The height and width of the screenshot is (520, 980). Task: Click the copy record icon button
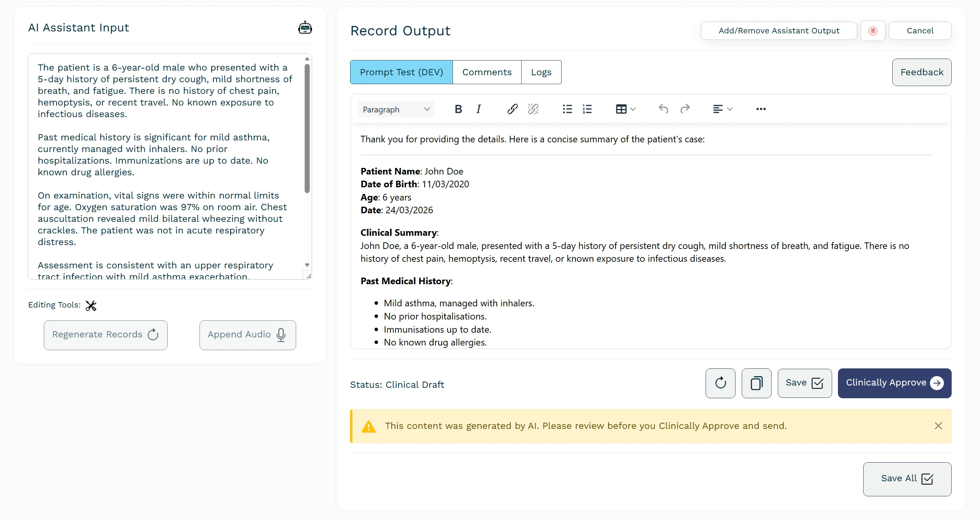756,383
